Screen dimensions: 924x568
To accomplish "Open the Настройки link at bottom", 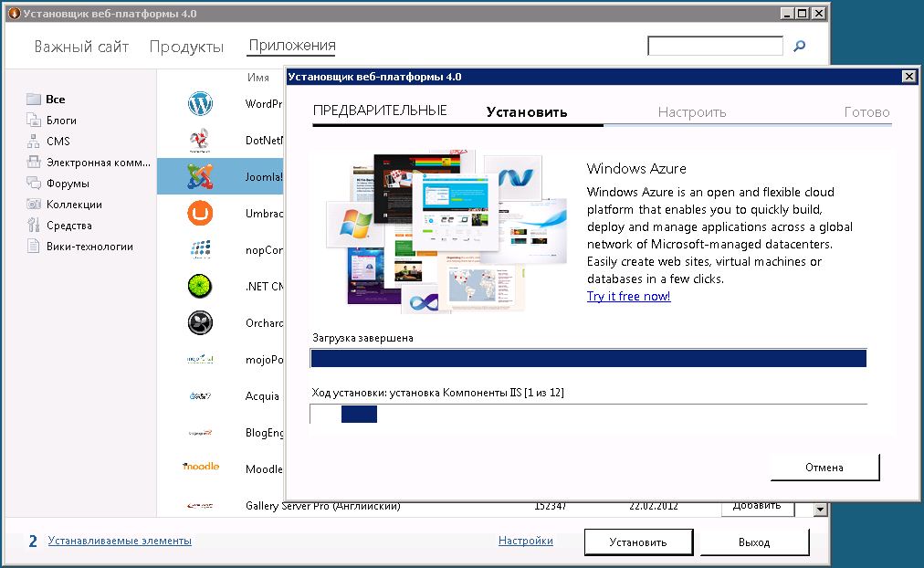I will [x=525, y=541].
